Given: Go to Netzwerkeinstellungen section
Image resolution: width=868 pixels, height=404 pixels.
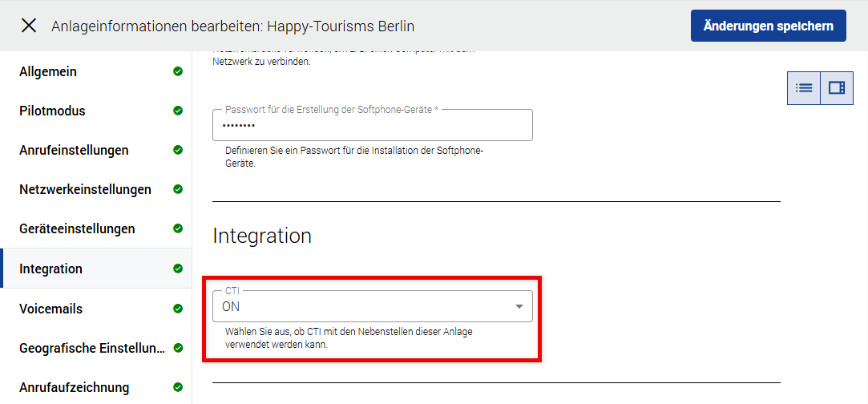Looking at the screenshot, I should click(85, 189).
